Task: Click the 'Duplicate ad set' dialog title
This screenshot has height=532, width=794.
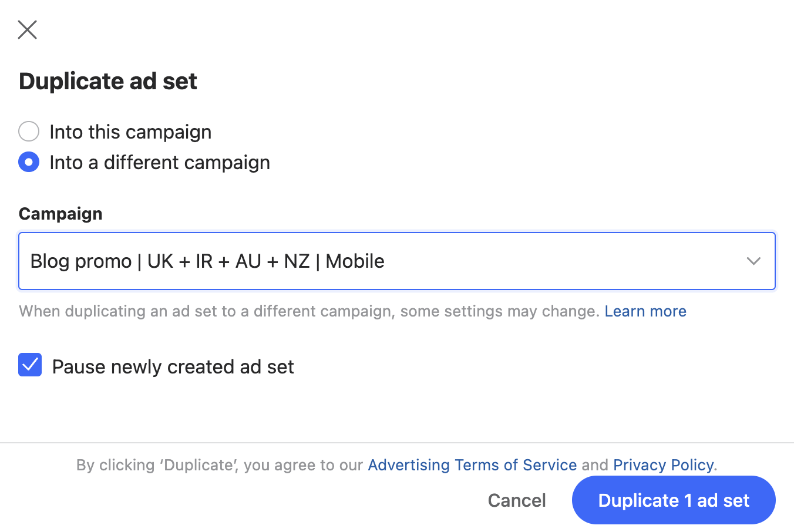Action: [x=108, y=81]
